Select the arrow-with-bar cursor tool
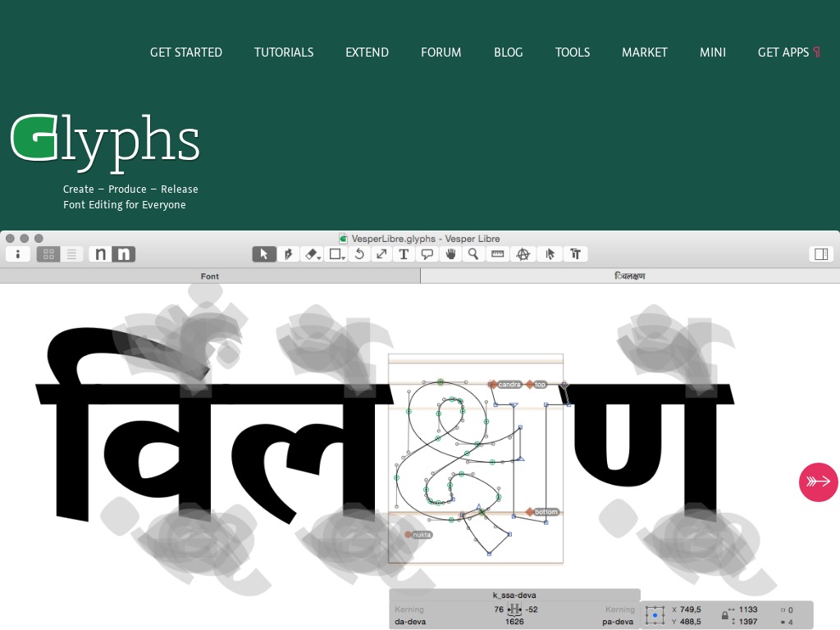 (550, 254)
